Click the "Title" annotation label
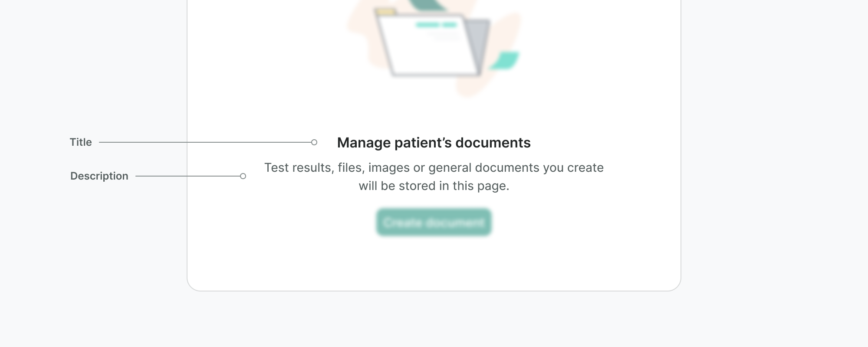Image resolution: width=868 pixels, height=347 pixels. click(x=81, y=142)
